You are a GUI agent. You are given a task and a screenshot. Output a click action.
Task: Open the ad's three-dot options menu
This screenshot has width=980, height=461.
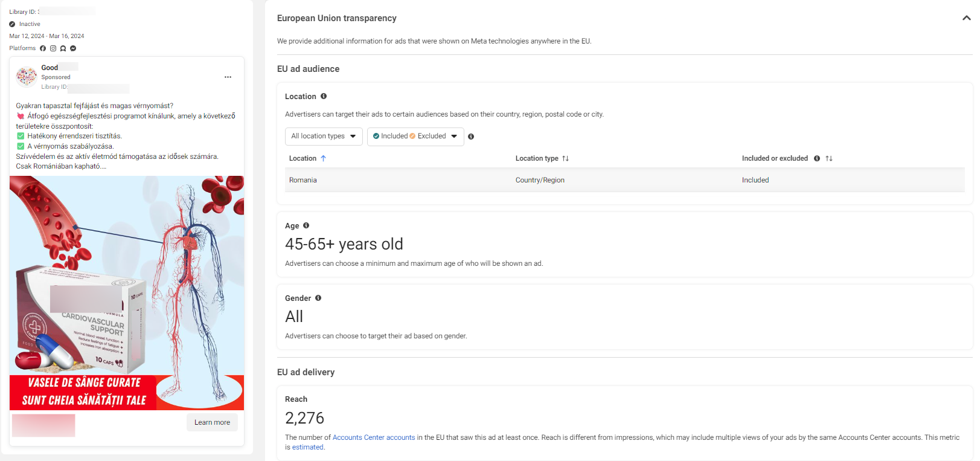click(228, 77)
